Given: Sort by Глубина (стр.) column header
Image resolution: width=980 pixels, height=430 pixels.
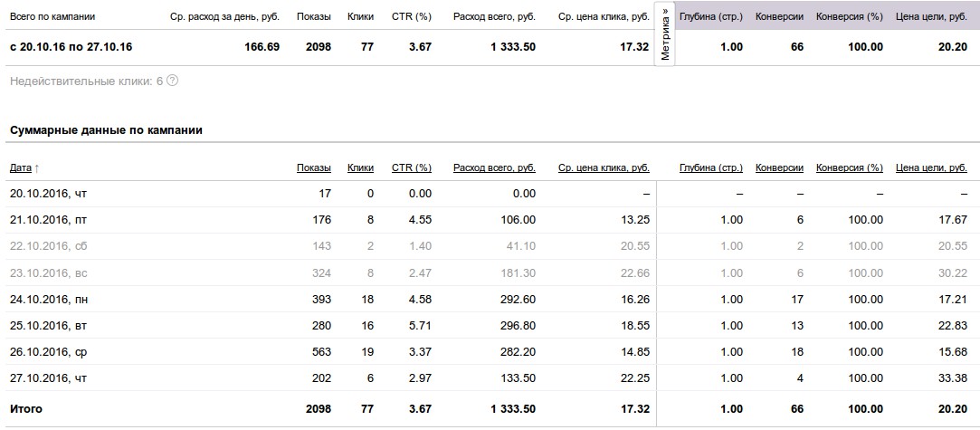Looking at the screenshot, I should 711,167.
